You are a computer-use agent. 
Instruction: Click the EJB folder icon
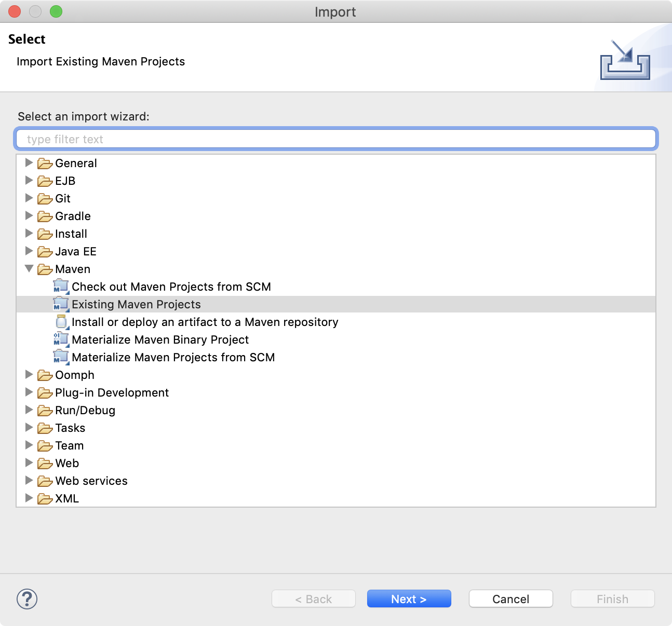(45, 181)
